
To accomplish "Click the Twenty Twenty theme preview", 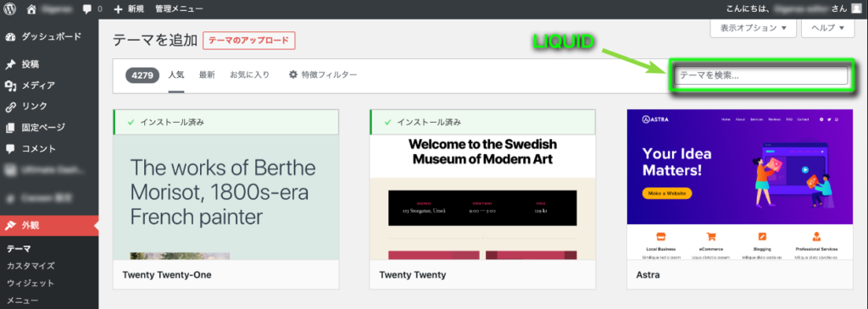I will [x=482, y=185].
